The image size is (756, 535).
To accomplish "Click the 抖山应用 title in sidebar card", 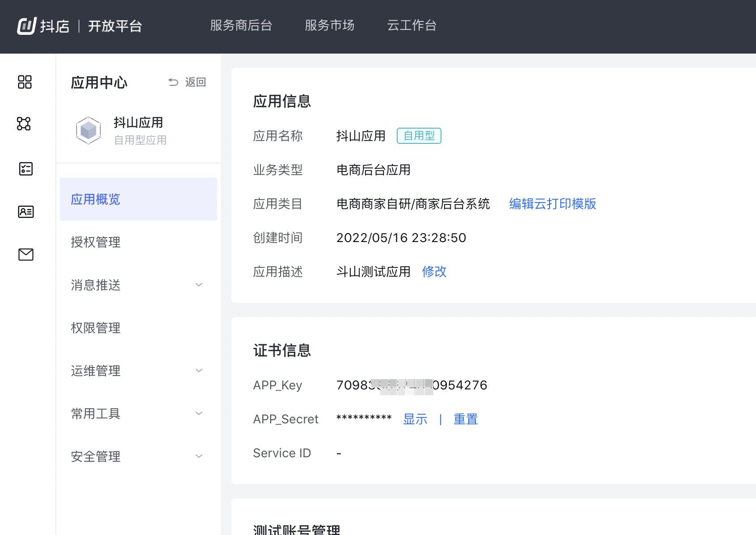I will 139,122.
